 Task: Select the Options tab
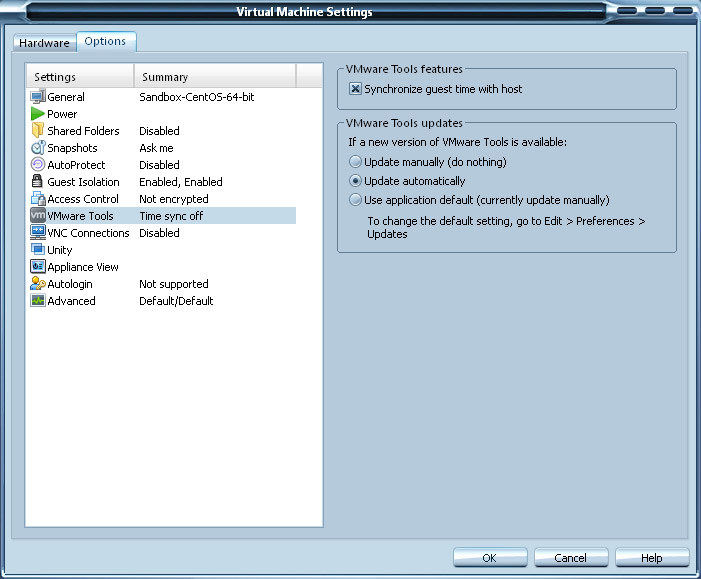[x=106, y=42]
